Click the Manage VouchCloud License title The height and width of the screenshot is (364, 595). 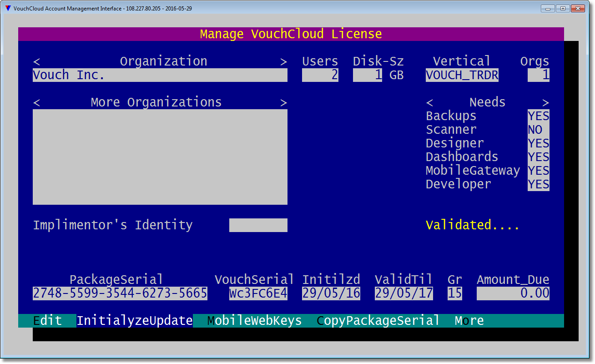pyautogui.click(x=291, y=34)
